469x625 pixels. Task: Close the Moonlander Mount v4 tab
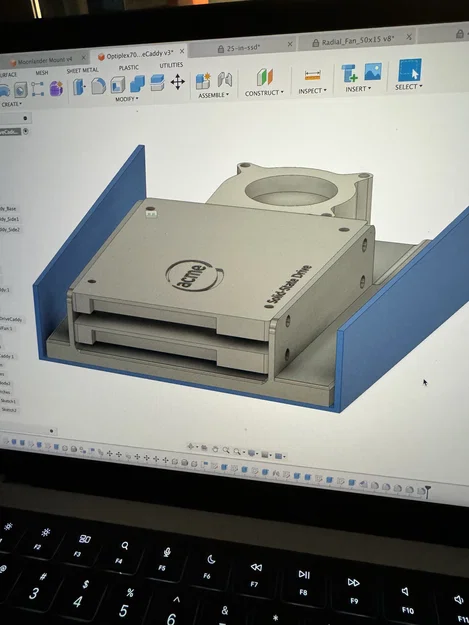84,58
